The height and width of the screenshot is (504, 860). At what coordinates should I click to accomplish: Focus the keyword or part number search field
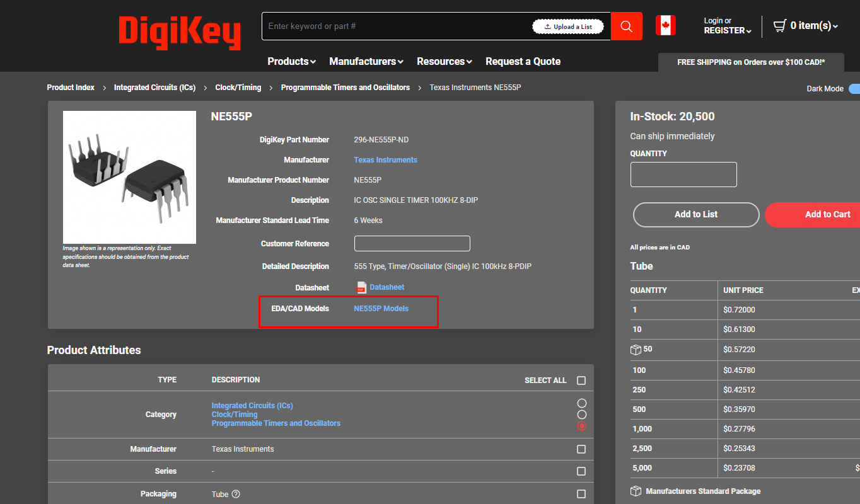coord(397,26)
